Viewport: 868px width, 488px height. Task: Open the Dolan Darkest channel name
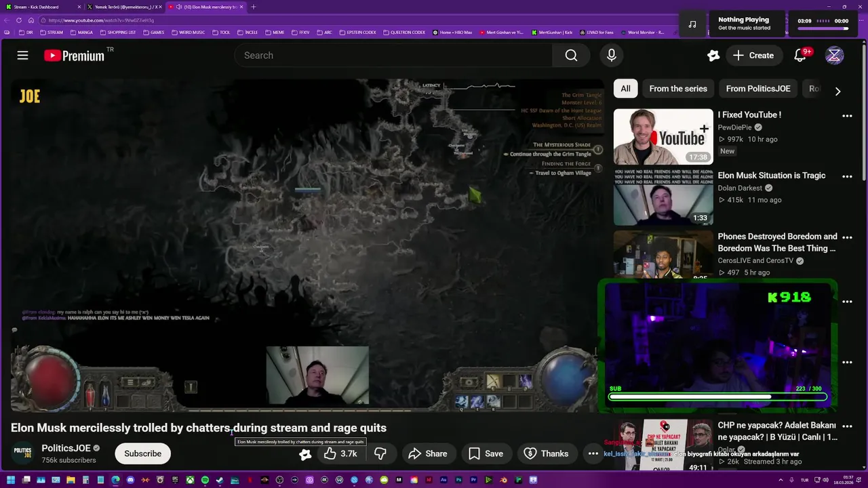741,188
